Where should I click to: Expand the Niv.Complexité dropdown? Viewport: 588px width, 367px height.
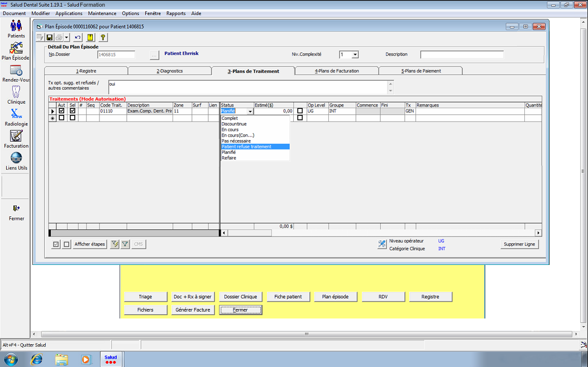355,55
